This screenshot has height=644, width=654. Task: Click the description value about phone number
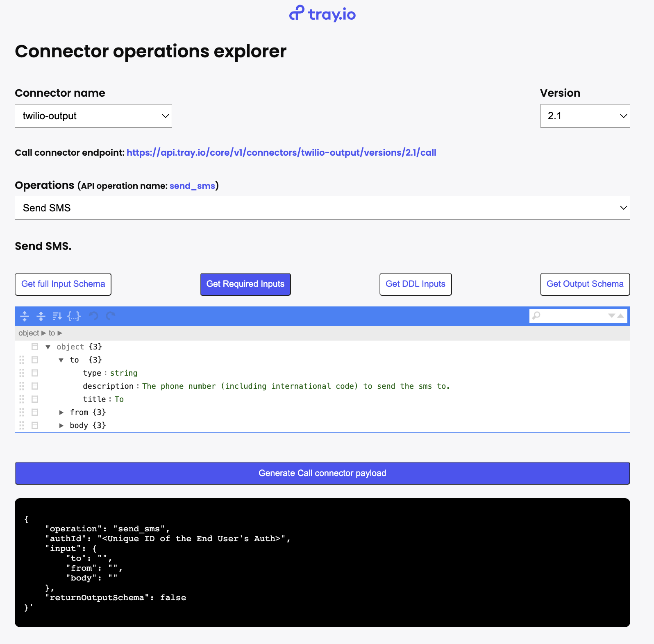[x=296, y=386]
